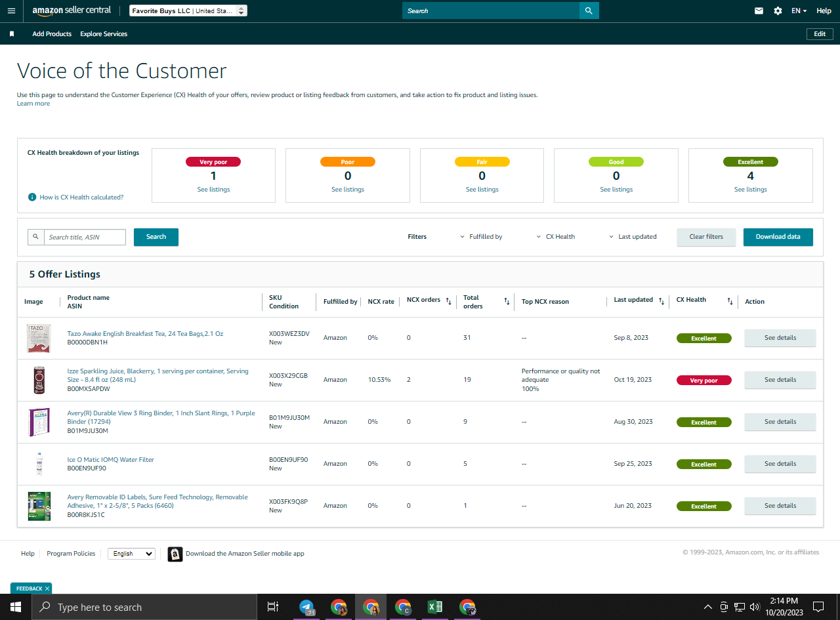This screenshot has width=840, height=620.
Task: Click the bookmark icon beside Add Products
Action: click(12, 34)
